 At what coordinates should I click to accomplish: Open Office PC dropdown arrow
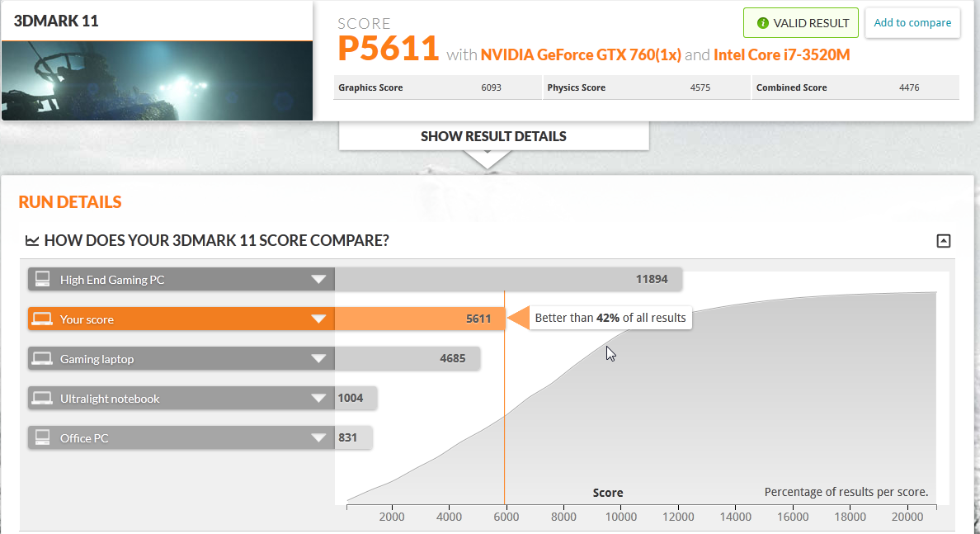(x=318, y=437)
